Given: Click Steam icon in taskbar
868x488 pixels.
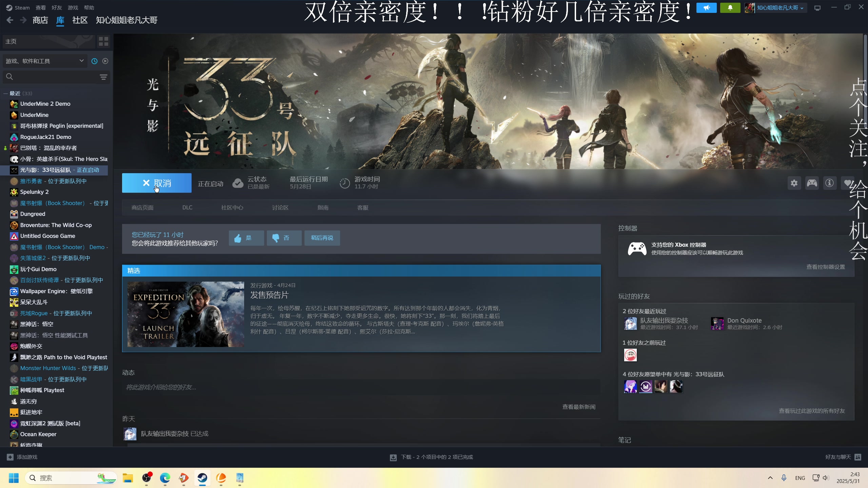Looking at the screenshot, I should click(202, 478).
